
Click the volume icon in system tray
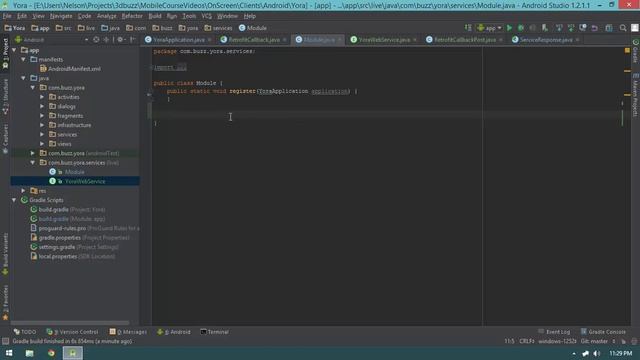(x=596, y=353)
